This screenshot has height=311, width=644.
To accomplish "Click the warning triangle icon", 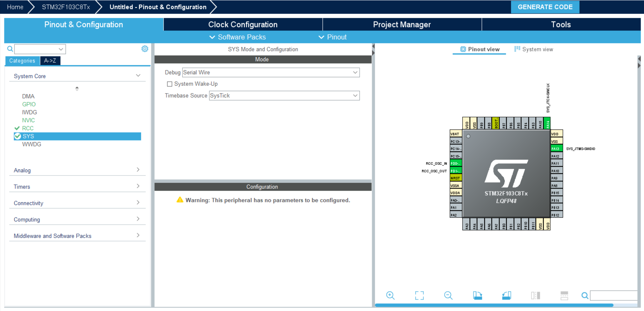I will [180, 200].
